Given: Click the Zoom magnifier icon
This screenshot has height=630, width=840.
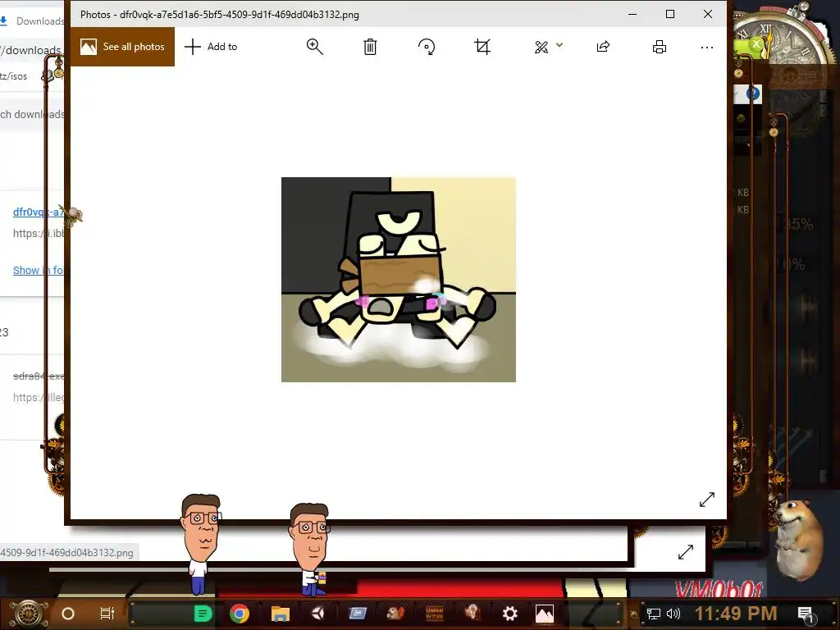Looking at the screenshot, I should [x=314, y=47].
